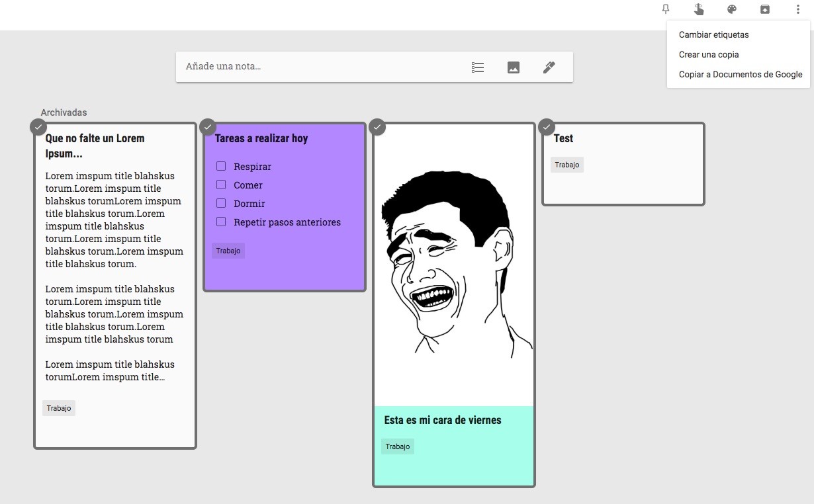Pin the selected notes with pin icon

666,9
